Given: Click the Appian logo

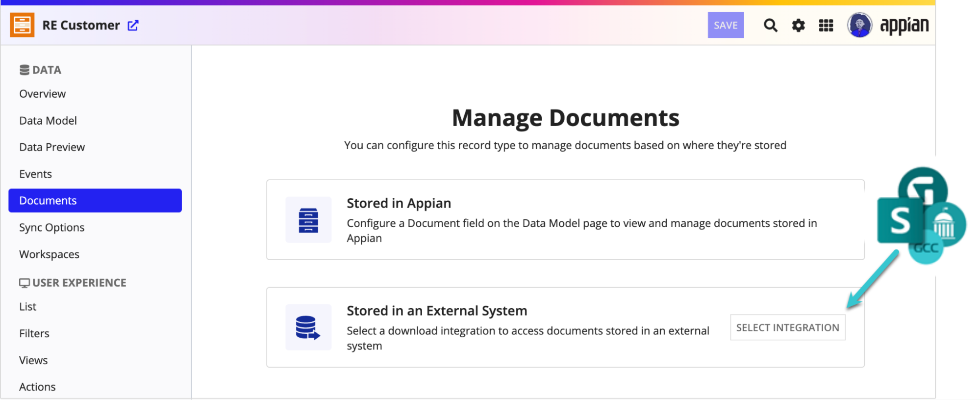Looking at the screenshot, I should pyautogui.click(x=904, y=26).
